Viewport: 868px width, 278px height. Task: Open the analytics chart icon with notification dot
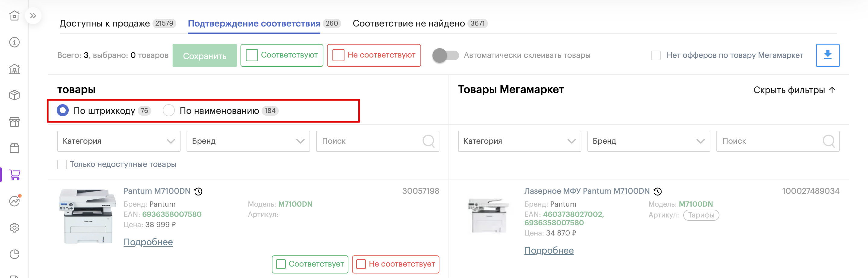(14, 201)
